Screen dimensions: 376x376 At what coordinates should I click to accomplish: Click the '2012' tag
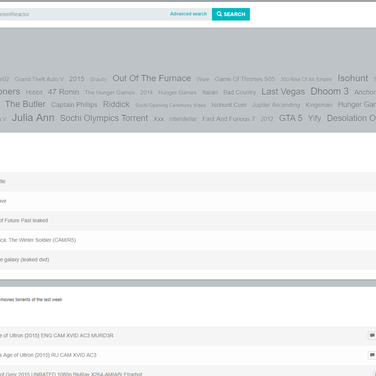point(267,119)
